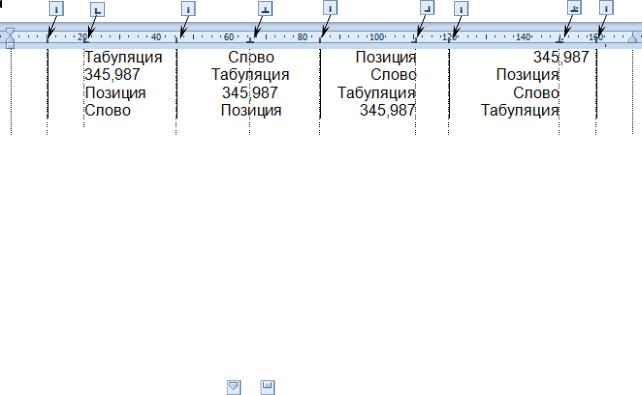Click the bar tab stop at the 160 mark
The image size is (642, 395).
(596, 40)
